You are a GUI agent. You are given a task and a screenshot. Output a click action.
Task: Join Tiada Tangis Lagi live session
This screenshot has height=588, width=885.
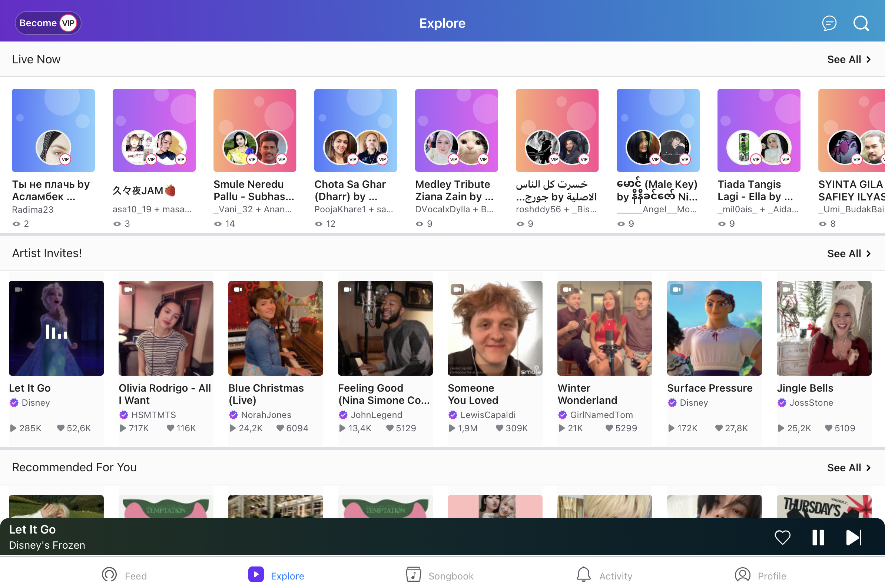click(x=759, y=130)
